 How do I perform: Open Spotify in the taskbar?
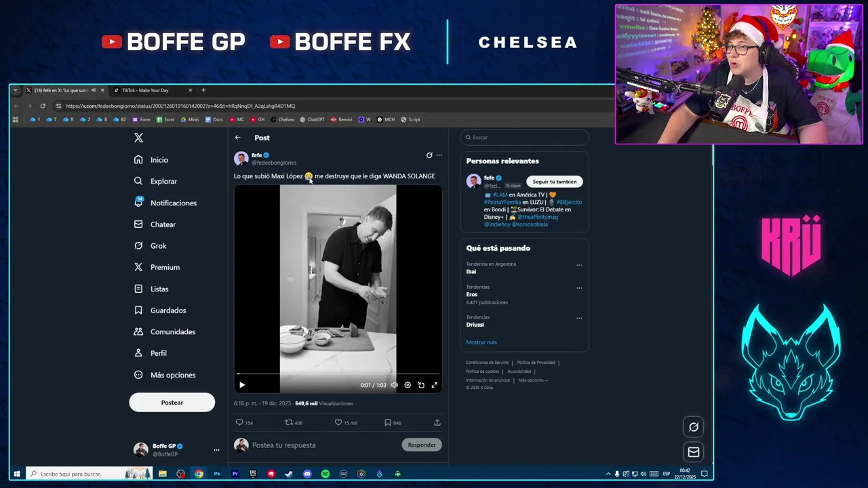coord(325,474)
